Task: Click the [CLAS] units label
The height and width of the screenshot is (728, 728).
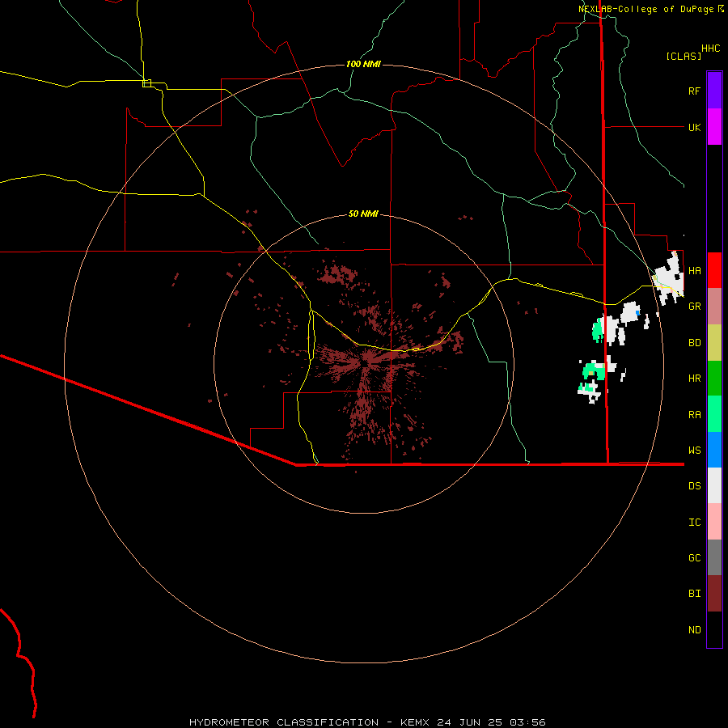Action: coord(684,56)
